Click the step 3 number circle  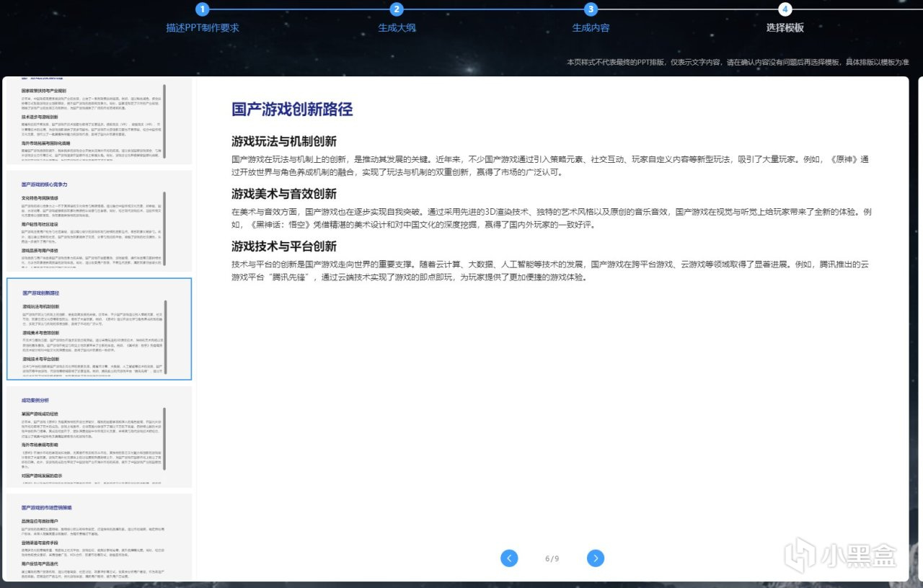pyautogui.click(x=591, y=9)
